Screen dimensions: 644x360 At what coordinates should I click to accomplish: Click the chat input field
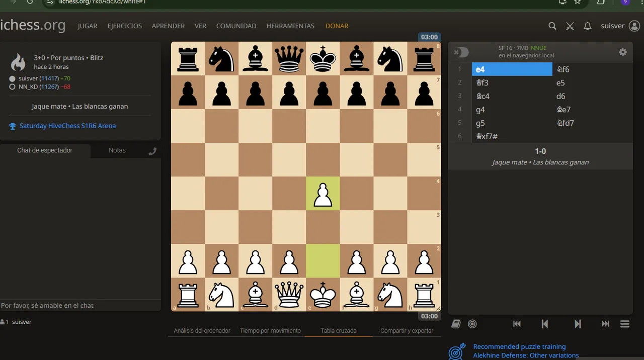(80, 305)
